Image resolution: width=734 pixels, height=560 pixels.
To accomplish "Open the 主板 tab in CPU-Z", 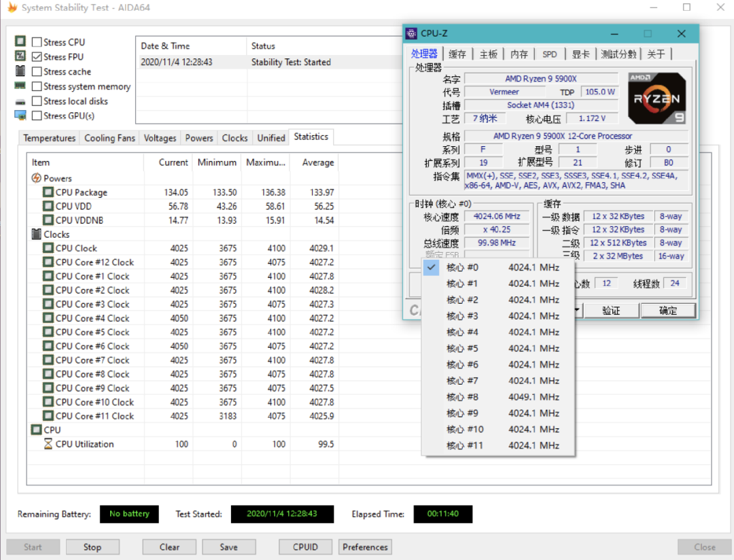I will tap(488, 54).
